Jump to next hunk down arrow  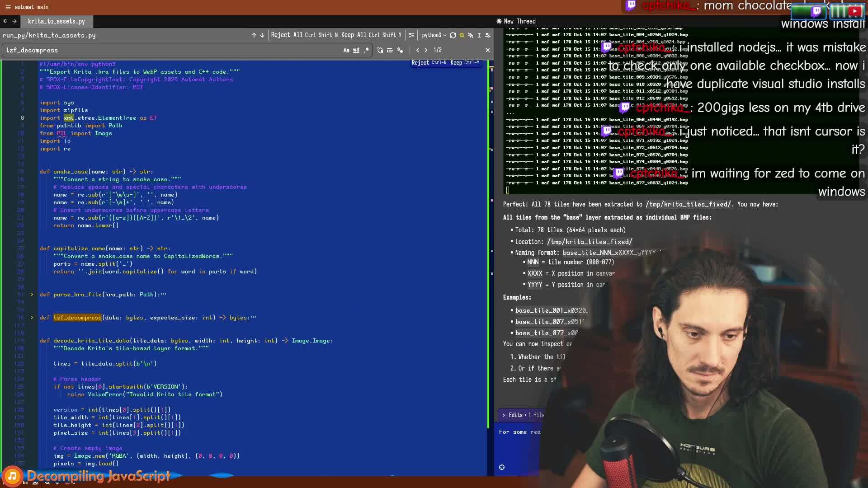coord(262,35)
